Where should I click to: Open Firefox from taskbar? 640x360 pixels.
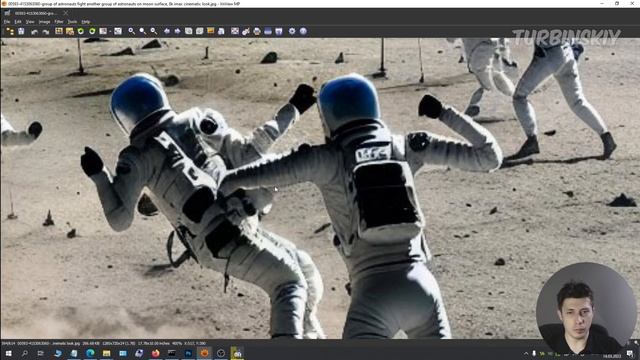click(x=156, y=353)
